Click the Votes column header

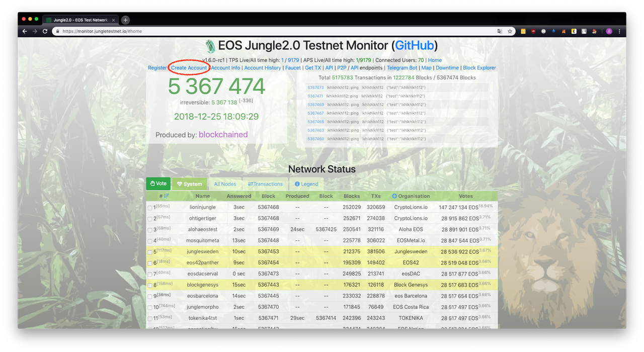coord(465,196)
